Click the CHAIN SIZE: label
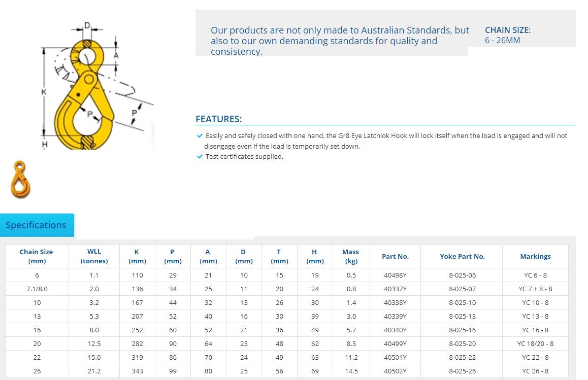Image resolution: width=588 pixels, height=380 pixels. click(508, 30)
